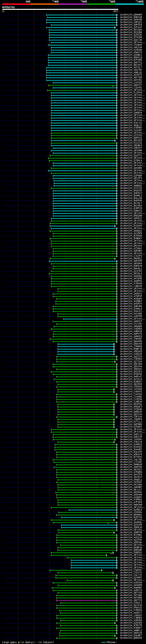The height and width of the screenshot is (644, 146).
Task: Select the UniRef100_B9I464 hit label
Action: 131,30
